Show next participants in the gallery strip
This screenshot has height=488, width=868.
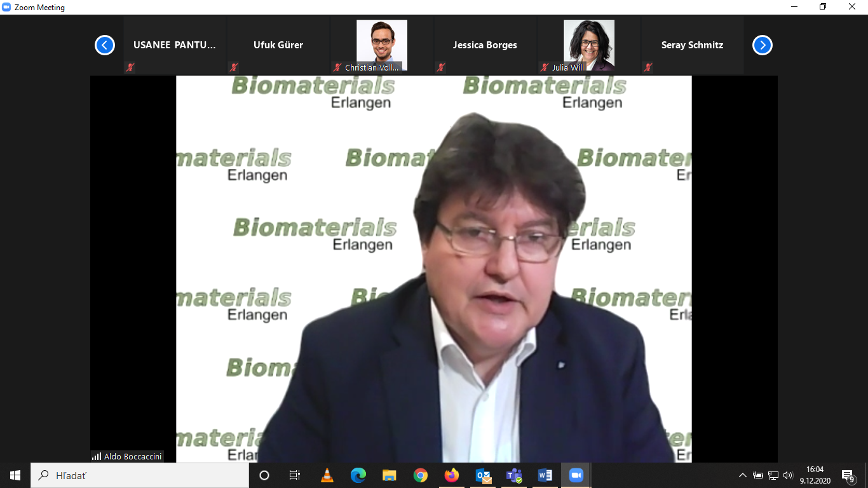coord(763,45)
